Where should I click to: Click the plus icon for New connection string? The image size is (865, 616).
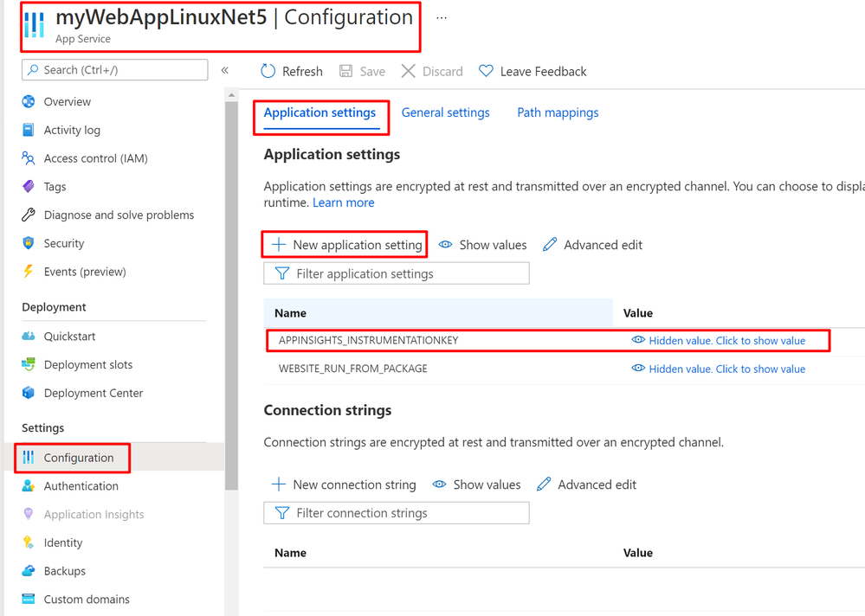279,484
